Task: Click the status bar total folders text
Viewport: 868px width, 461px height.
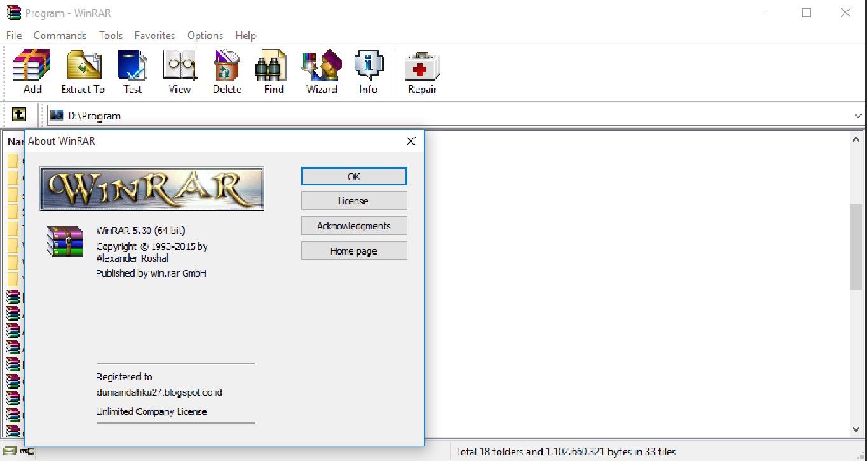Action: click(x=566, y=452)
